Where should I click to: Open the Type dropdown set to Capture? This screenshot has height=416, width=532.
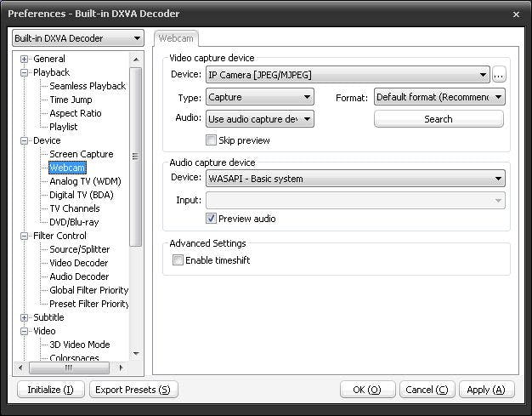click(x=260, y=97)
